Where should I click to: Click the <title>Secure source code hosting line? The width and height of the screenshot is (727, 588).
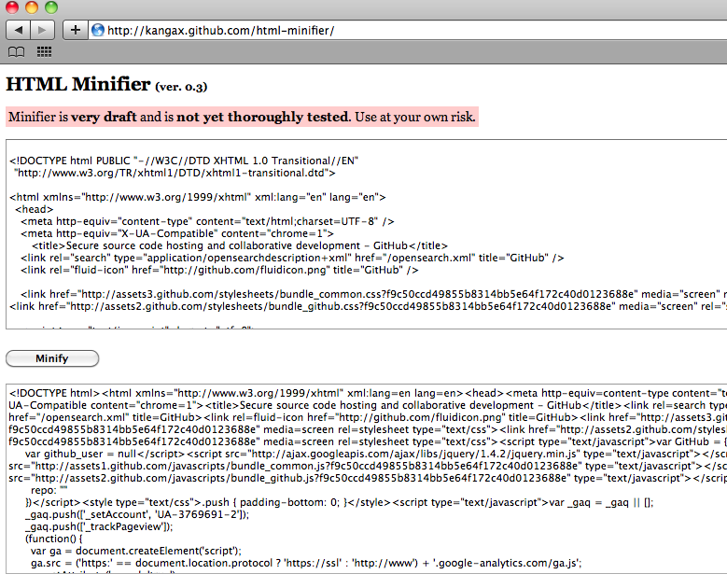click(x=240, y=245)
